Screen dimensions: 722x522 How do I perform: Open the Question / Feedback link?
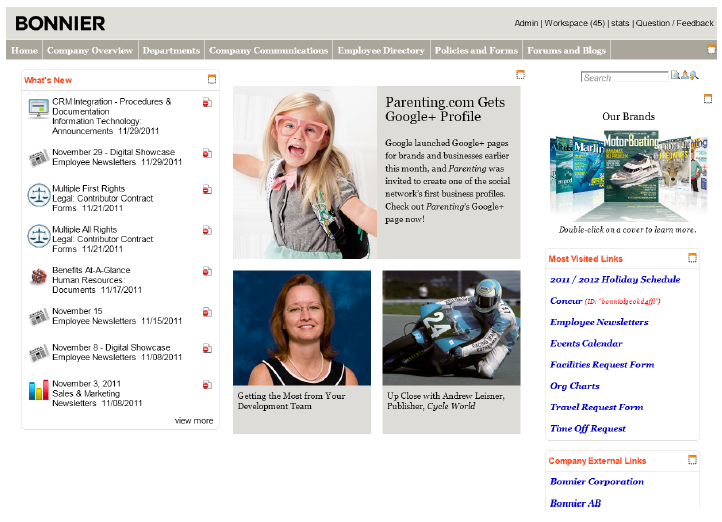click(x=675, y=23)
